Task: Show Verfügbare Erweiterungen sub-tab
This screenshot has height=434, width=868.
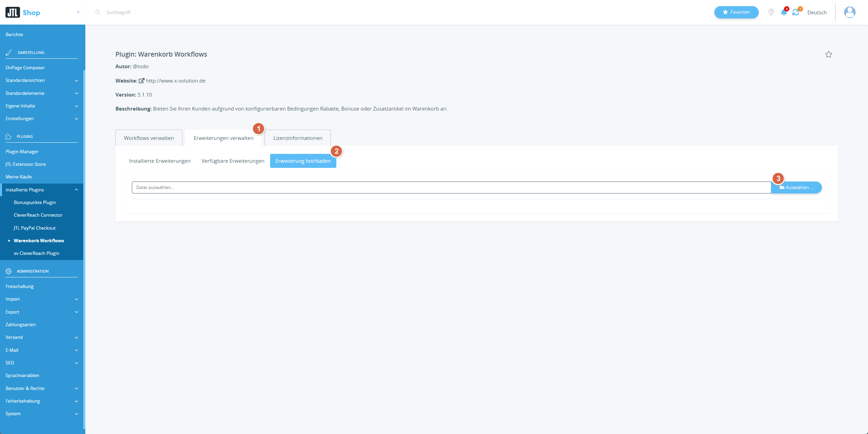Action: click(233, 161)
